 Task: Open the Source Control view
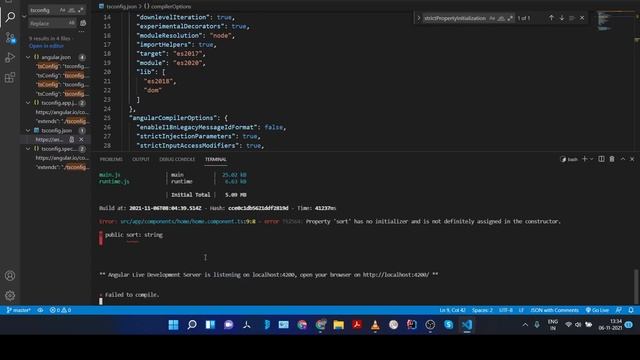[x=10, y=38]
